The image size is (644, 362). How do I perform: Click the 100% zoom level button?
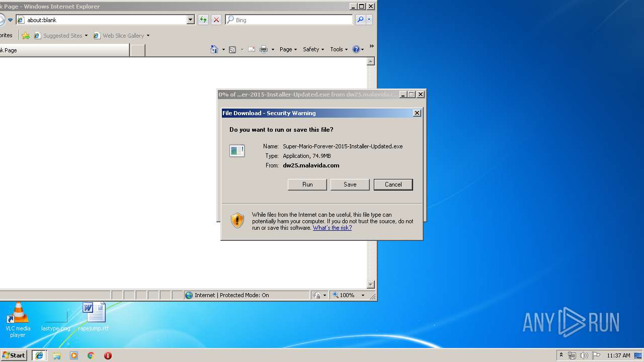pos(344,295)
